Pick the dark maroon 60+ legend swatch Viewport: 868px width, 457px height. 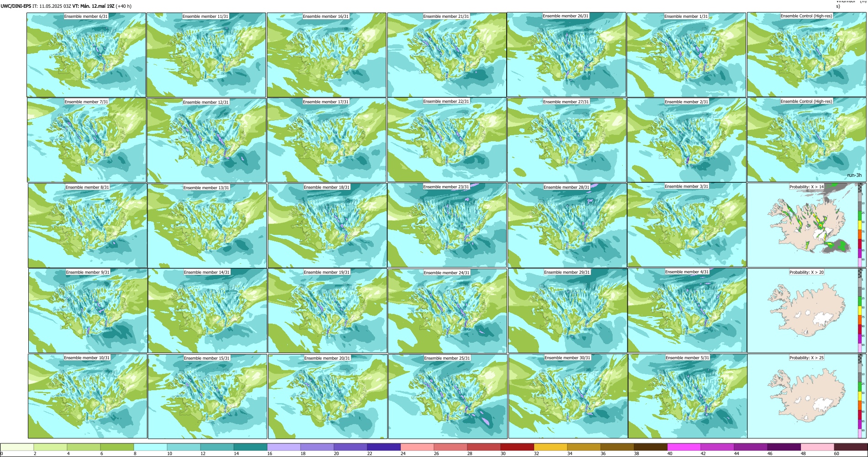tap(851, 447)
